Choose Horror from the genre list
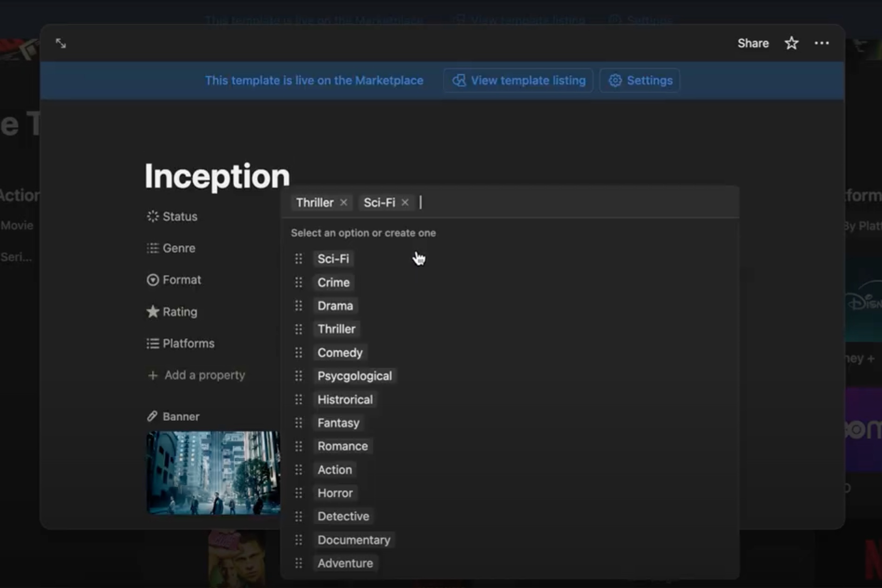 pos(335,493)
